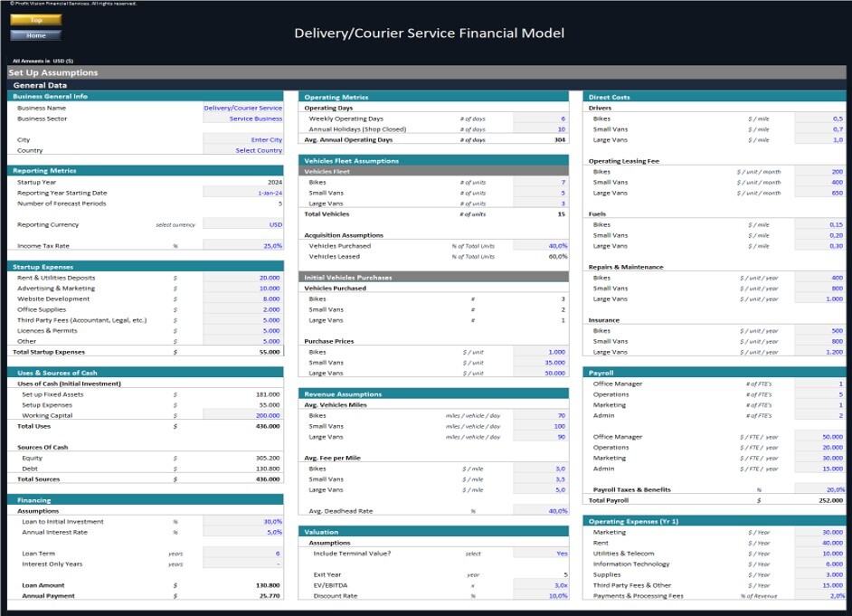Edit Operations number of FTEs
This screenshot has width=852, height=616.
[x=819, y=394]
